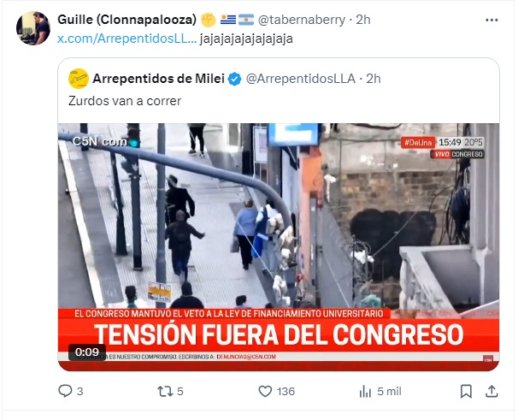Click the Guille (Clonnapalooza) display name
This screenshot has height=420, width=518.
(x=127, y=20)
